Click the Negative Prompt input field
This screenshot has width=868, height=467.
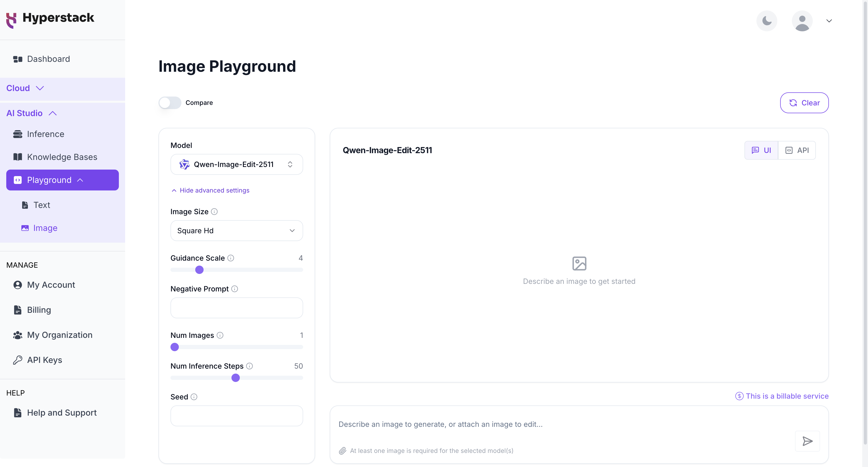click(x=236, y=308)
